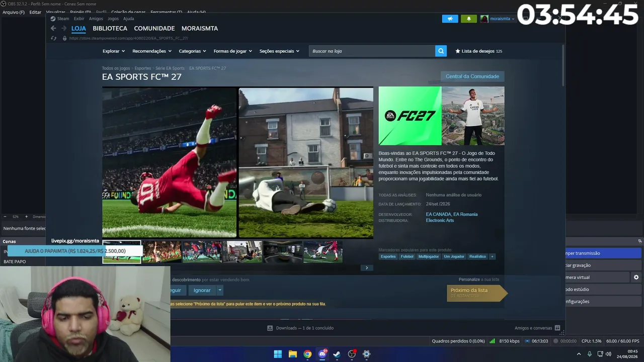The height and width of the screenshot is (362, 644).
Task: Select the street football bicycle-kick thumbnail
Action: pyautogui.click(x=242, y=251)
